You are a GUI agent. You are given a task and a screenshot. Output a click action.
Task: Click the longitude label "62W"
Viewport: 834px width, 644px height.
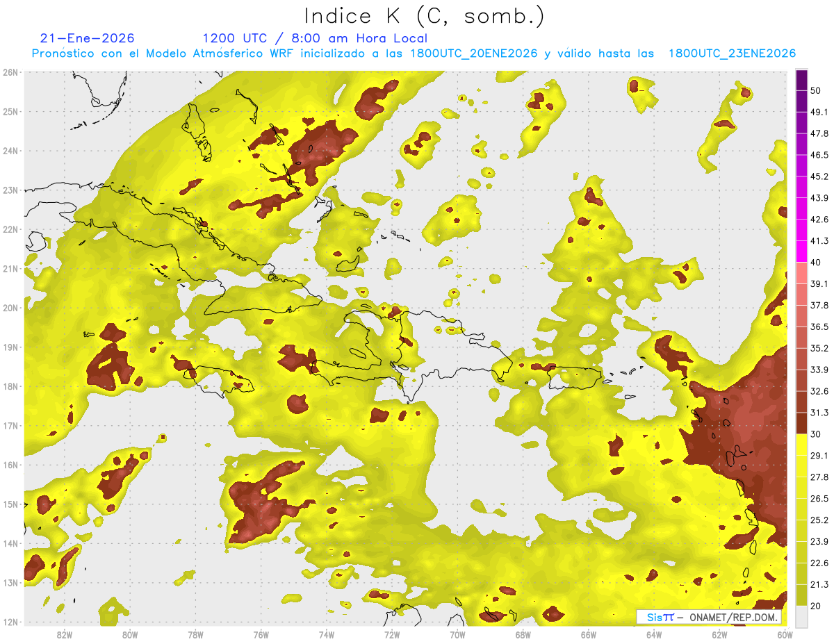tap(719, 634)
